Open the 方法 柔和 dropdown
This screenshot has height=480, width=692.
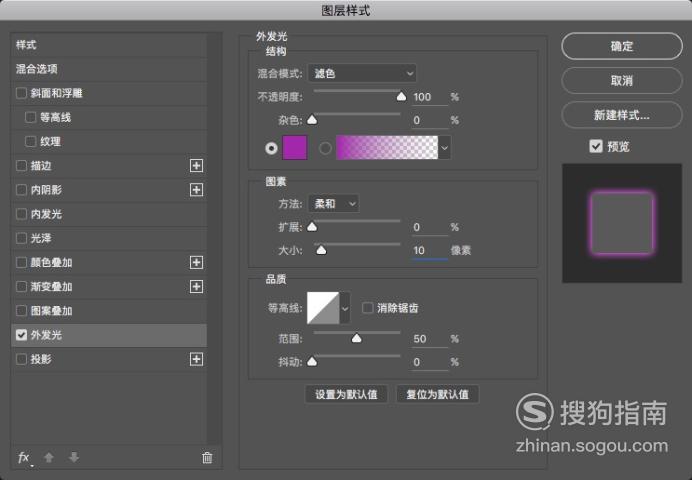click(x=333, y=204)
